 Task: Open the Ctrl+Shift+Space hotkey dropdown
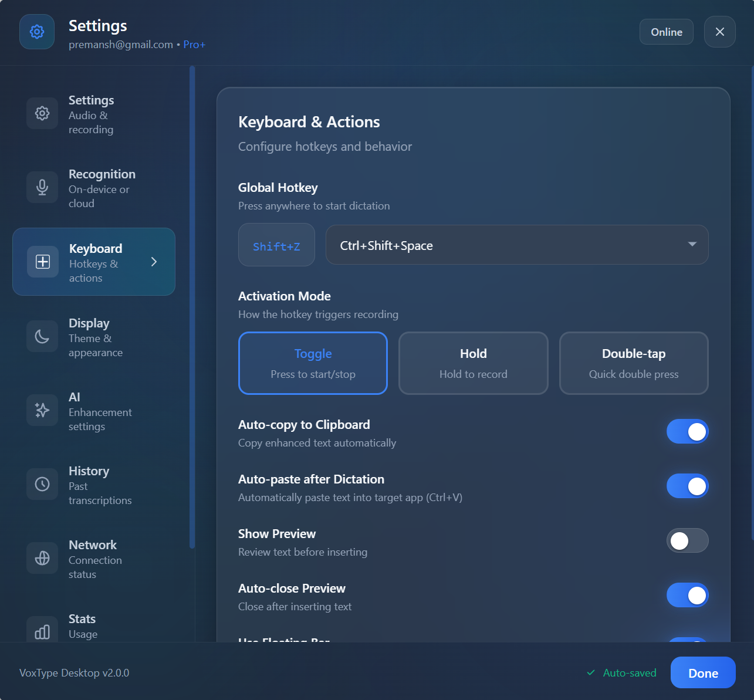(x=517, y=245)
